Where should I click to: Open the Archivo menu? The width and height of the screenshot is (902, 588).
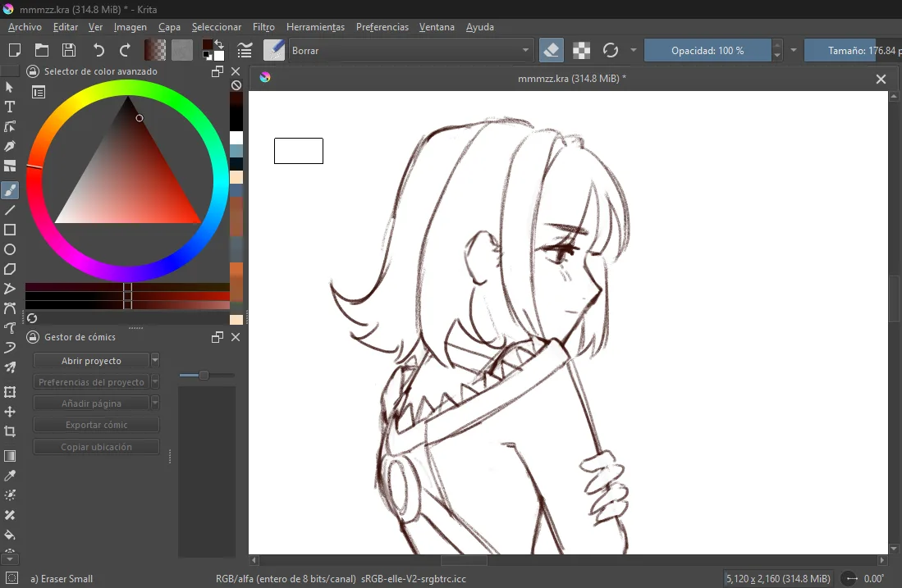point(25,27)
